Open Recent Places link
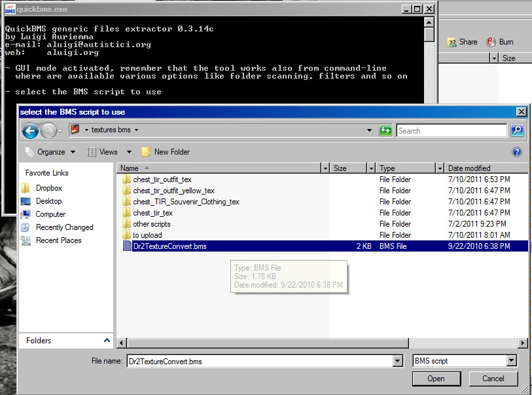 pyautogui.click(x=59, y=240)
